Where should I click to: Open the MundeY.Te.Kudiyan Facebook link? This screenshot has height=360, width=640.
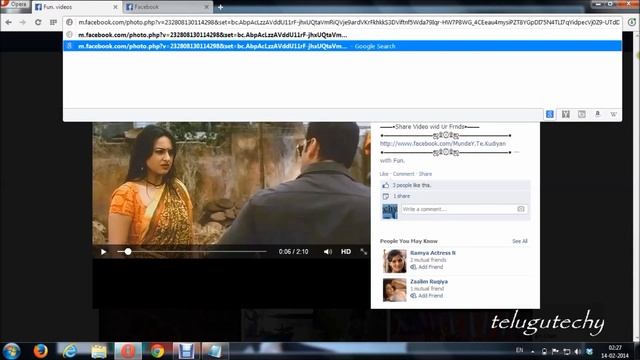pyautogui.click(x=443, y=144)
